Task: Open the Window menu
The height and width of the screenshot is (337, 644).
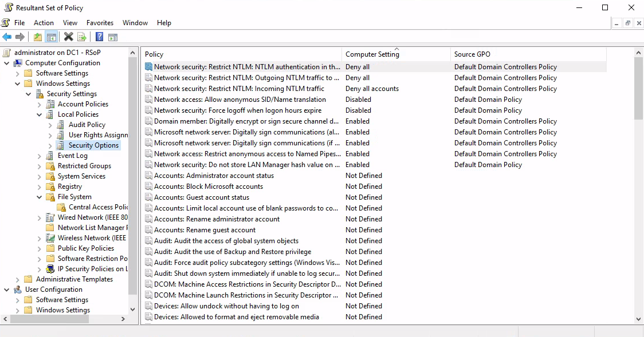Action: click(135, 23)
